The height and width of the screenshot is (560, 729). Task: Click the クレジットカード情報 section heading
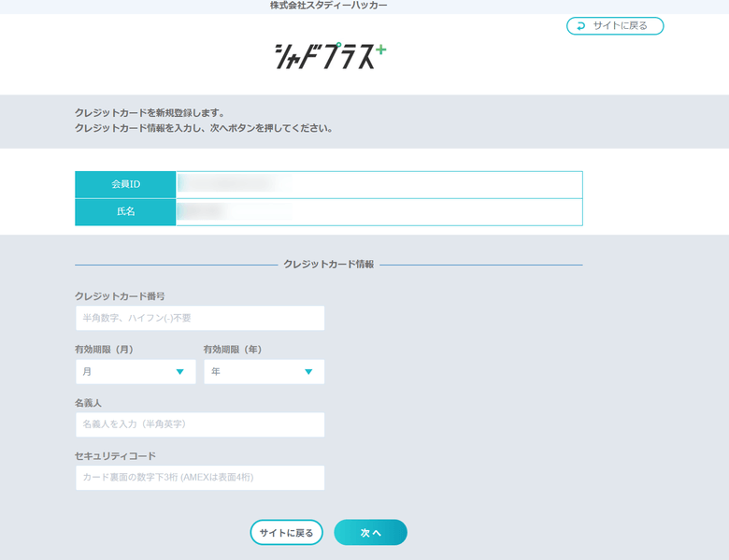coord(329,265)
